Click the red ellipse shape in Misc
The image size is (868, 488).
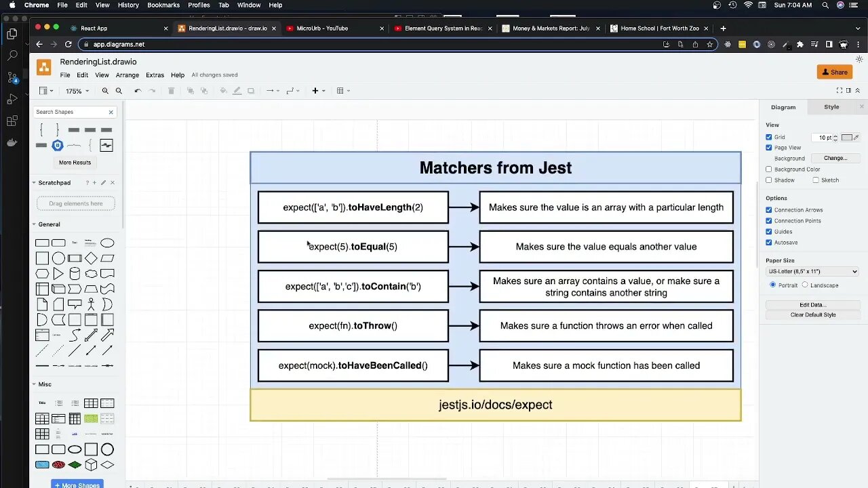tap(58, 465)
